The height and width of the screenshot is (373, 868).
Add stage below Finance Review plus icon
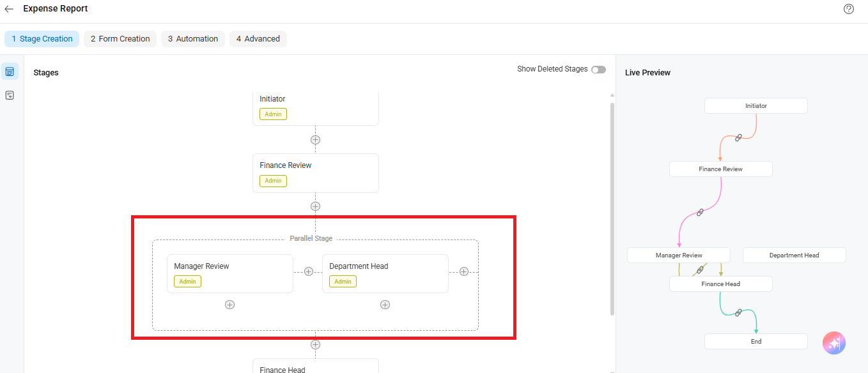tap(315, 206)
